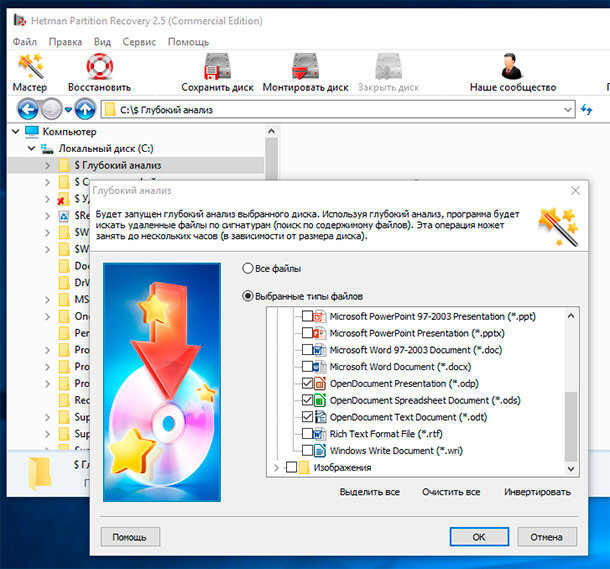Image resolution: width=610 pixels, height=569 pixels.
Task: Click the Word Document (*.docx) file icon
Action: [319, 366]
